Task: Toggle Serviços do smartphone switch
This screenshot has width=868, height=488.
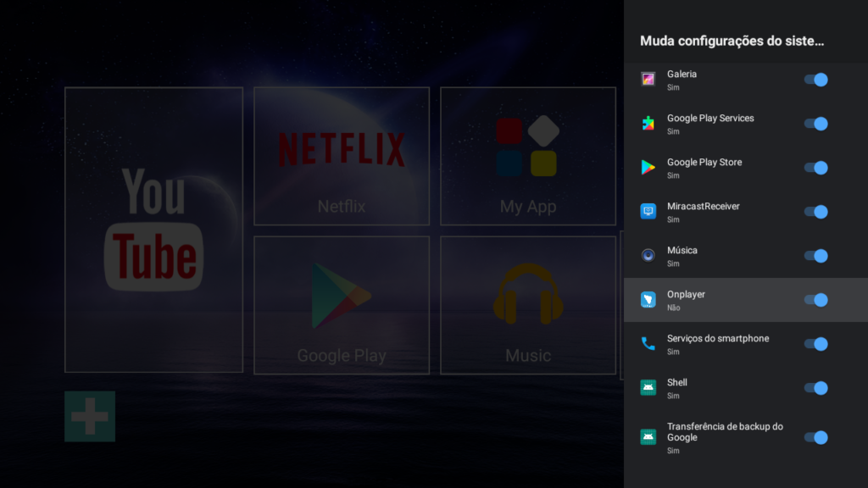Action: 816,344
